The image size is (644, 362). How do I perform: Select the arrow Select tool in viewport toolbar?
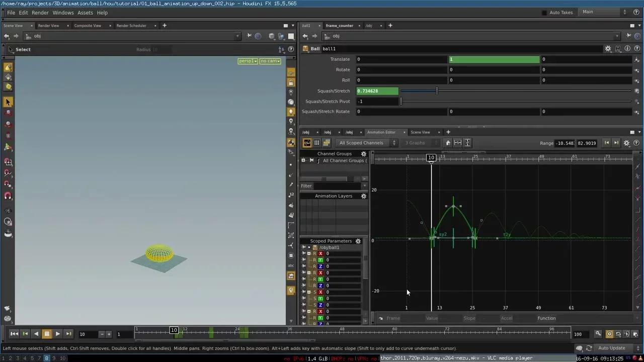[8, 102]
